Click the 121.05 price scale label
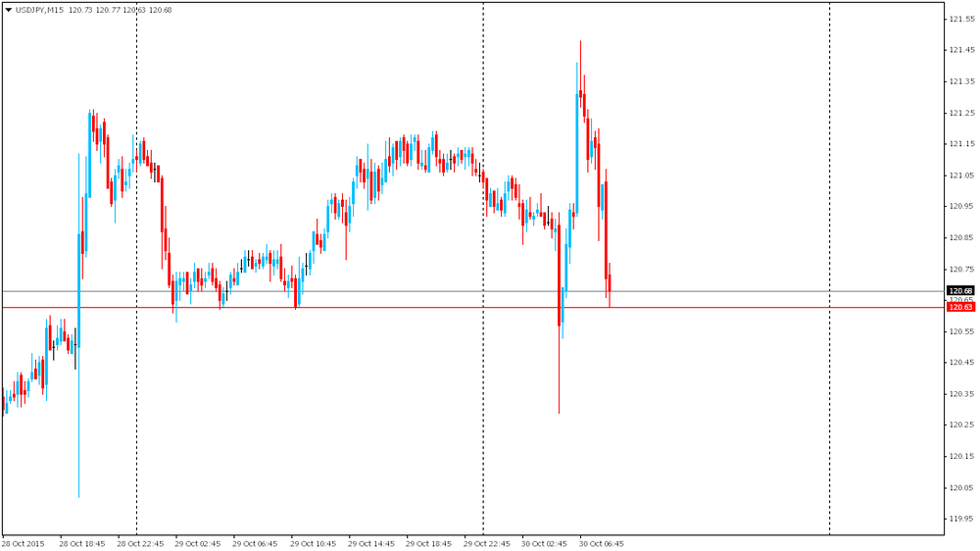The height and width of the screenshot is (551, 980). click(962, 175)
